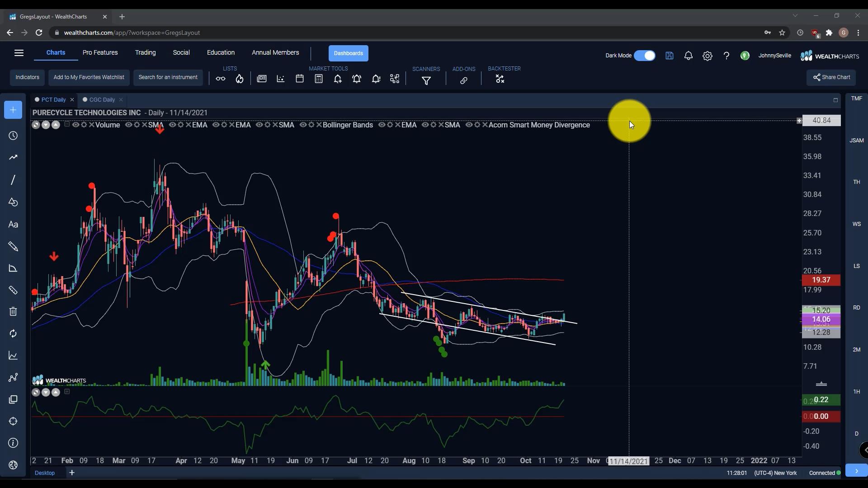Add a new workspace with bottom plus
Viewport: 868px width, 488px height.
72,473
